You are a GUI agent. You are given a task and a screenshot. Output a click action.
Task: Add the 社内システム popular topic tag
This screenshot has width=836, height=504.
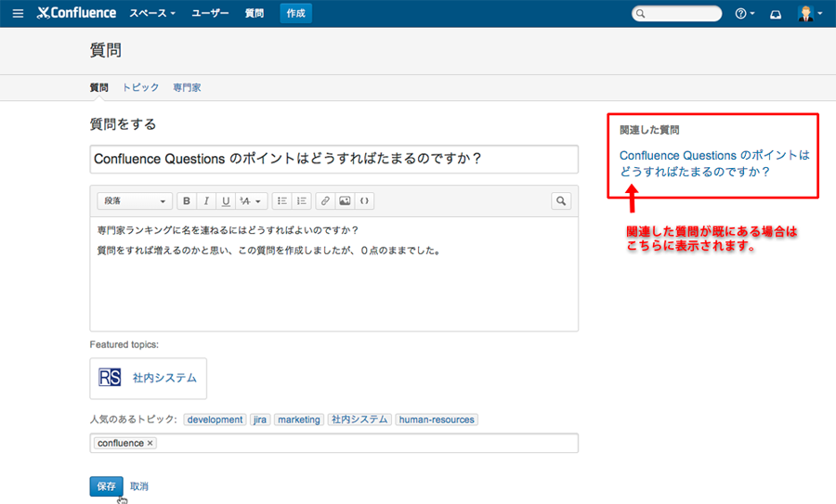coord(359,420)
